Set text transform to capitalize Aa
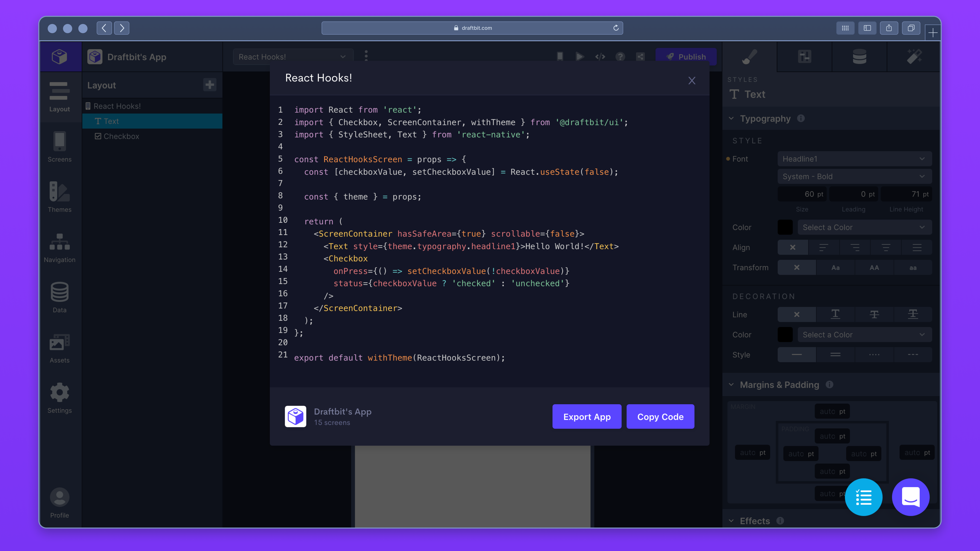Image resolution: width=980 pixels, height=551 pixels. 835,267
